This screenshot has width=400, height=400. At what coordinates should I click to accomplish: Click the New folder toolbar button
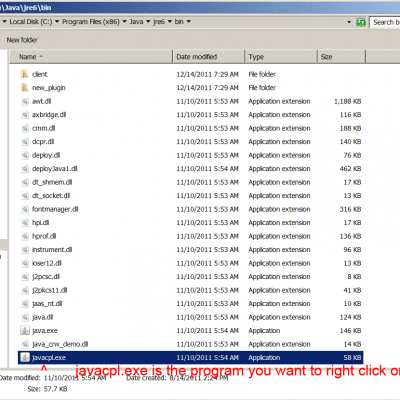coord(22,40)
